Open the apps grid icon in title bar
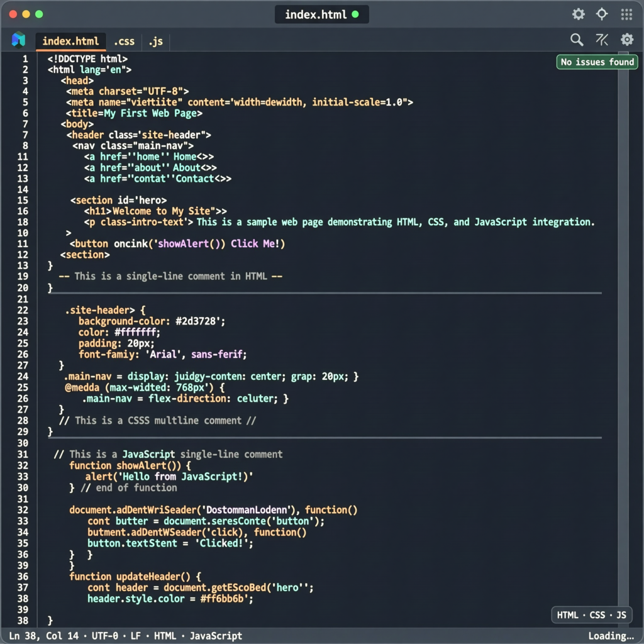The width and height of the screenshot is (644, 644). (x=626, y=14)
